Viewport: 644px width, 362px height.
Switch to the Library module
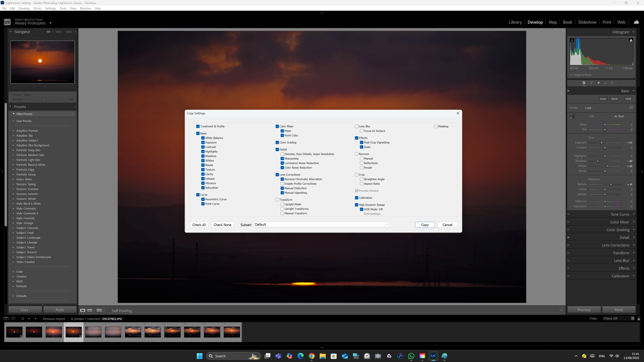pos(515,22)
